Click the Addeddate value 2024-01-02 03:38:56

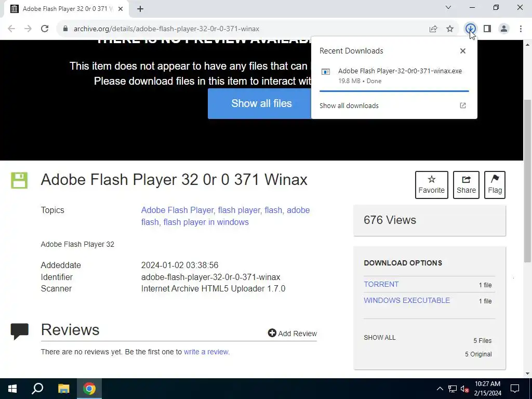coord(180,265)
